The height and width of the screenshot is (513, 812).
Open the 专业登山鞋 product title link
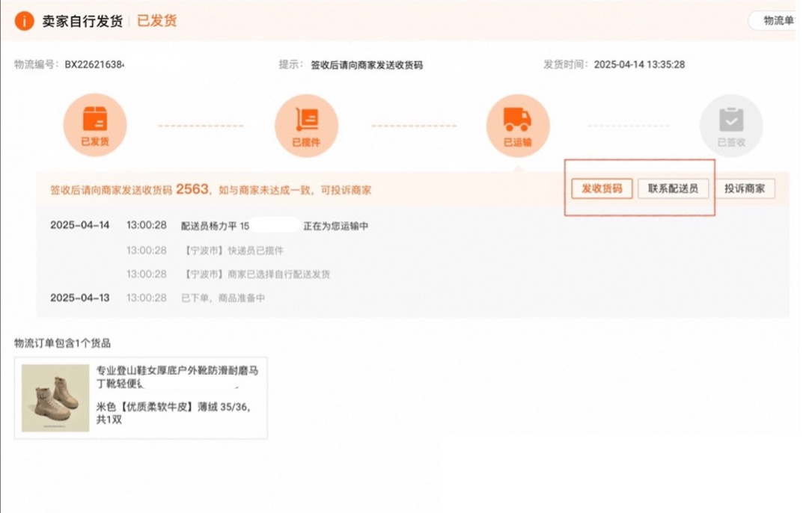177,377
